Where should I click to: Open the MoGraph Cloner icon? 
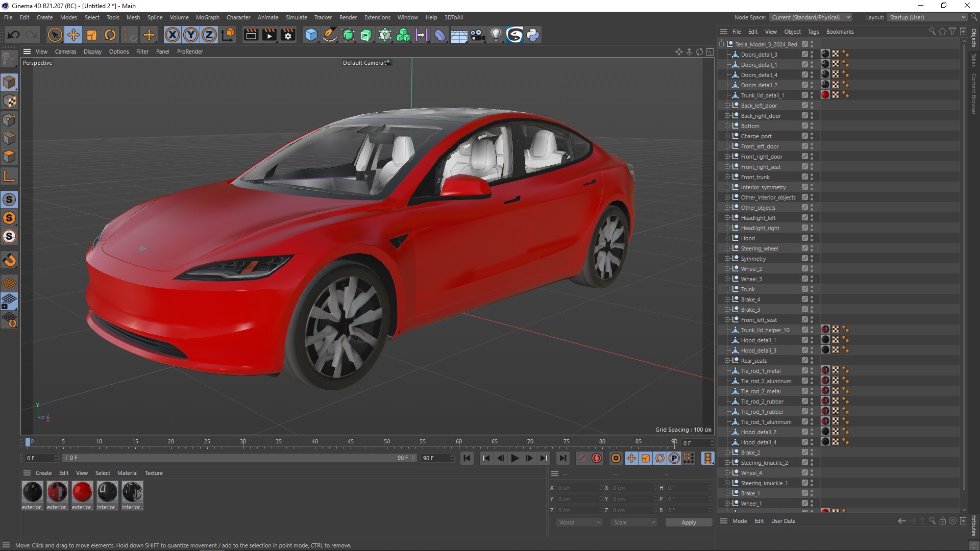point(403,35)
